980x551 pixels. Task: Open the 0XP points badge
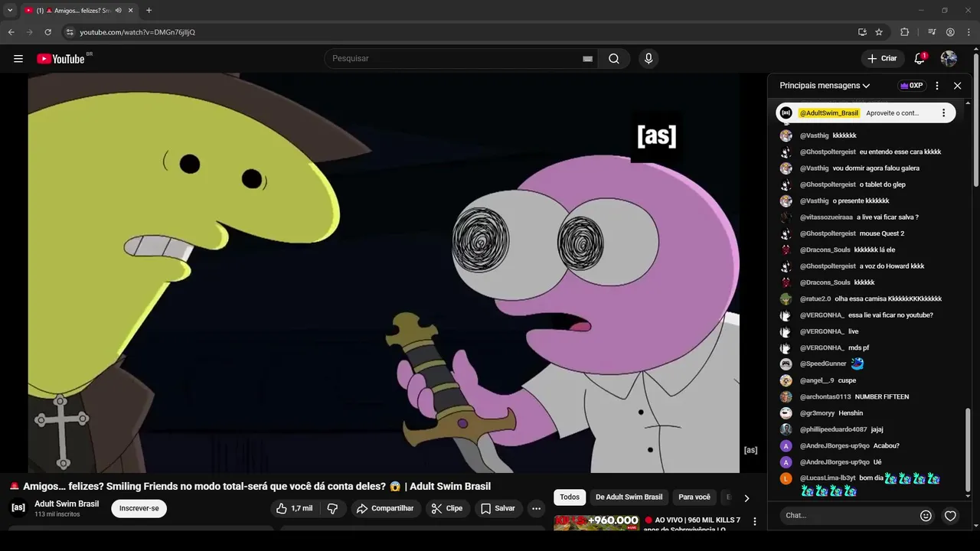[911, 86]
